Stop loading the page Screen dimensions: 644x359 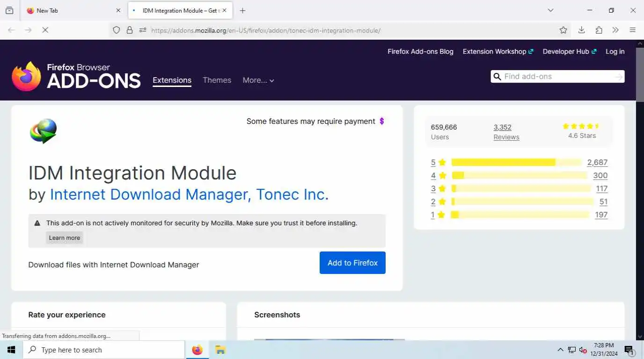click(x=45, y=30)
